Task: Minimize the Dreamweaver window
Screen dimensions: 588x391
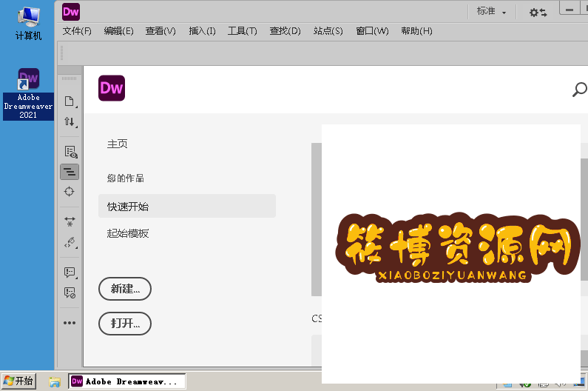Action: (570, 10)
